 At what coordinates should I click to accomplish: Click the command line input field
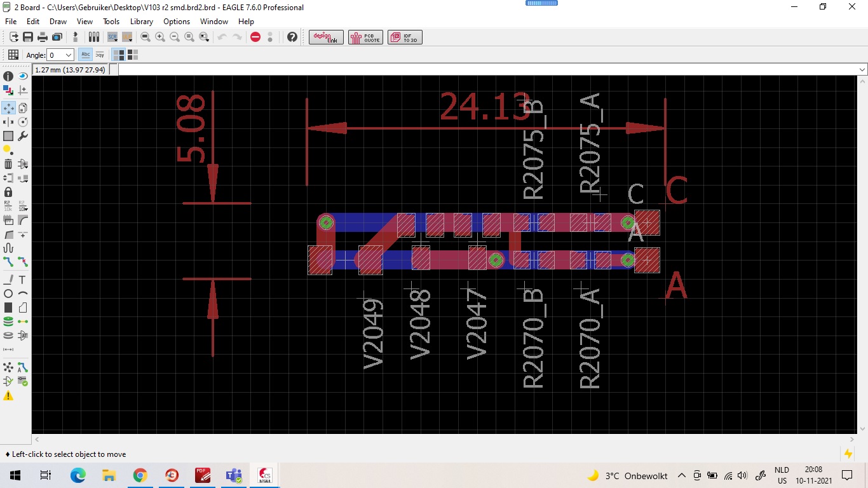488,69
